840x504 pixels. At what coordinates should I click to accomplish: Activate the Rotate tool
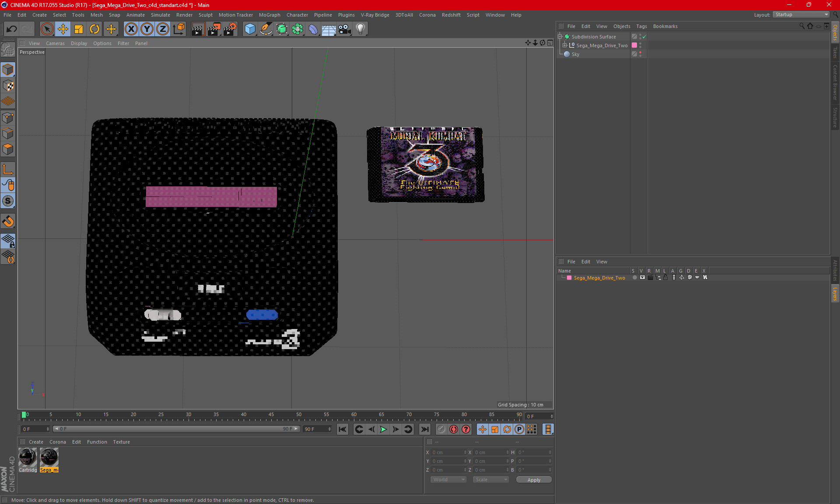(x=94, y=29)
